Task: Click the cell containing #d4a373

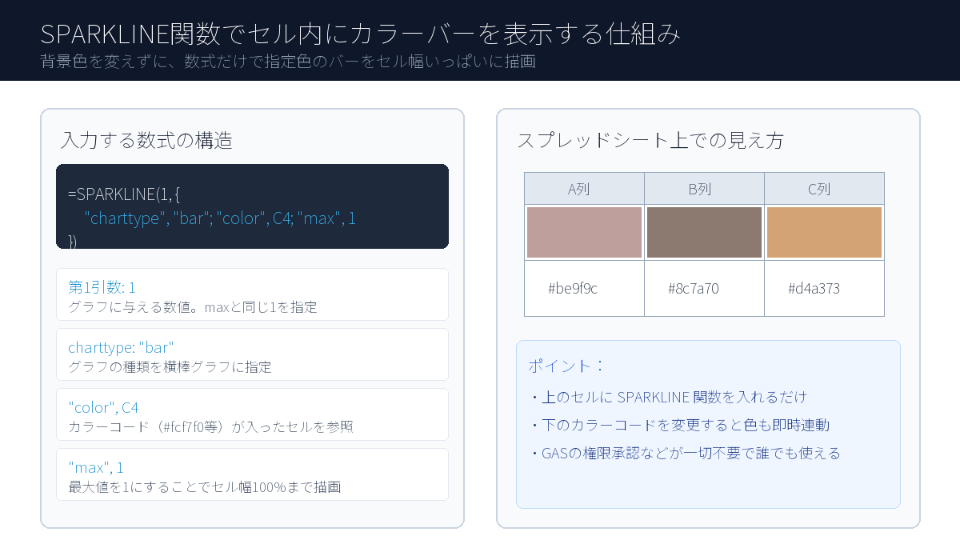Action: (824, 288)
